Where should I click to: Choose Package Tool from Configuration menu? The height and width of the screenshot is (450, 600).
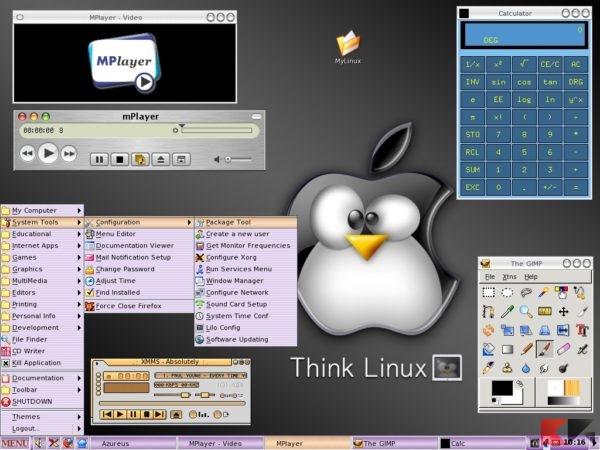click(246, 222)
